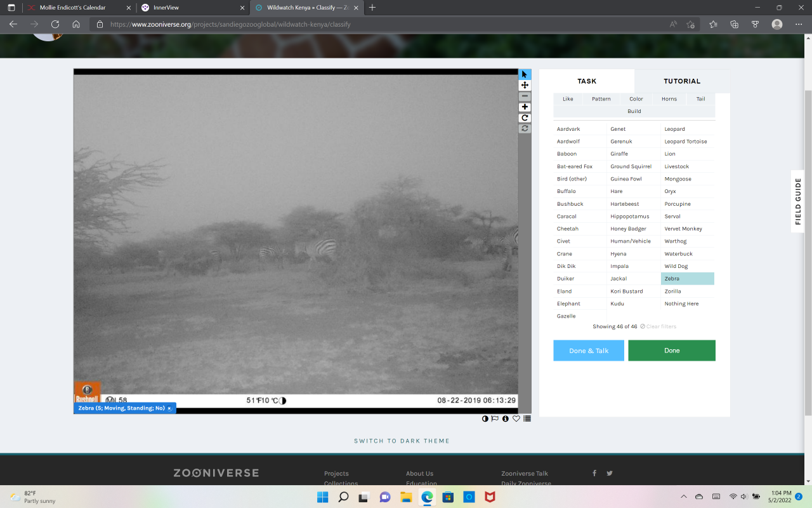Expand the Pattern filter
The height and width of the screenshot is (508, 812).
[601, 99]
